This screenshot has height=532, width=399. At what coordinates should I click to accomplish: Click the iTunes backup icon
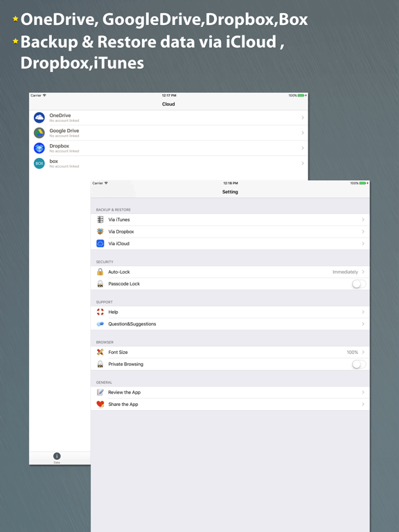pos(100,220)
